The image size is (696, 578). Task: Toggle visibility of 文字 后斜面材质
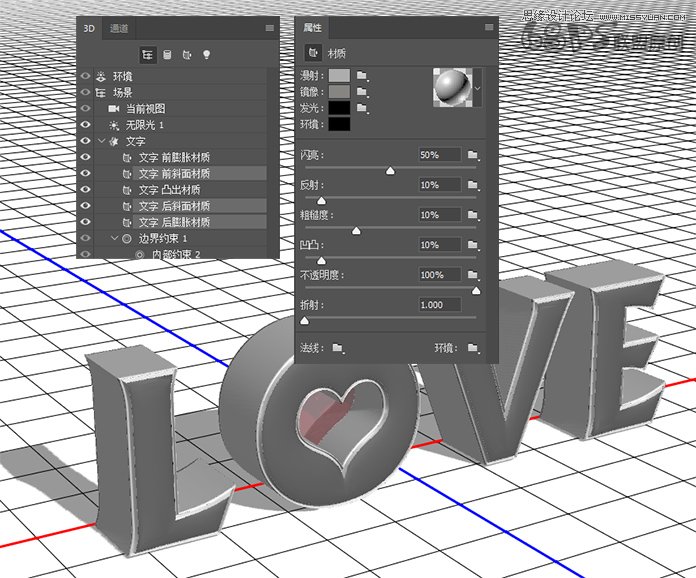(85, 206)
